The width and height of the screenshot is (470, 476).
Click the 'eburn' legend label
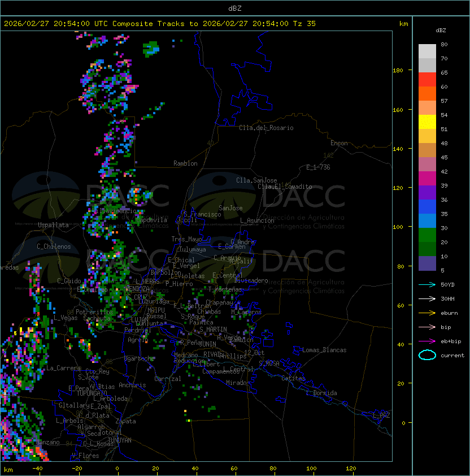coord(449,313)
